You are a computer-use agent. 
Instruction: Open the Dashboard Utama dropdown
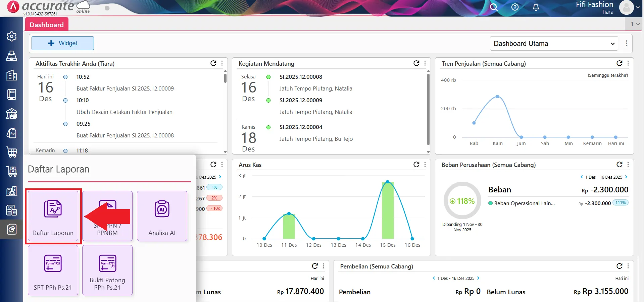pyautogui.click(x=554, y=44)
